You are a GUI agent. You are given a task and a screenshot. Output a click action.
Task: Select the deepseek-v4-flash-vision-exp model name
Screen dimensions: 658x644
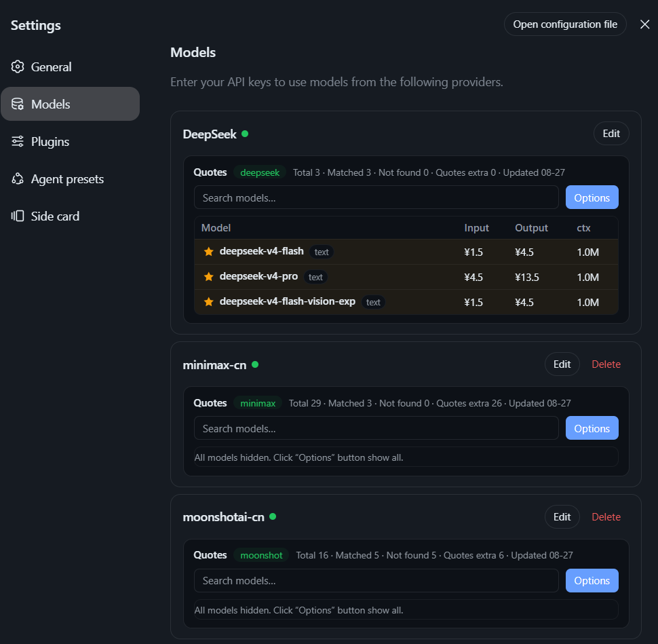[x=288, y=301]
